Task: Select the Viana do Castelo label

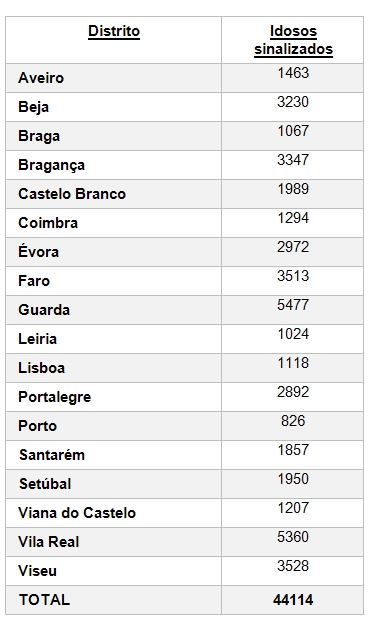Action: click(x=77, y=513)
